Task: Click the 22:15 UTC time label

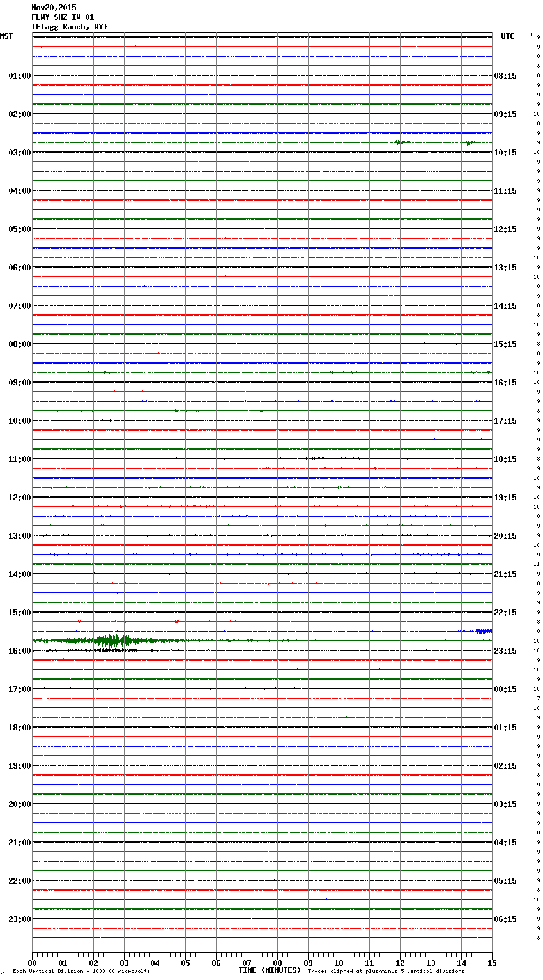Action: point(505,613)
